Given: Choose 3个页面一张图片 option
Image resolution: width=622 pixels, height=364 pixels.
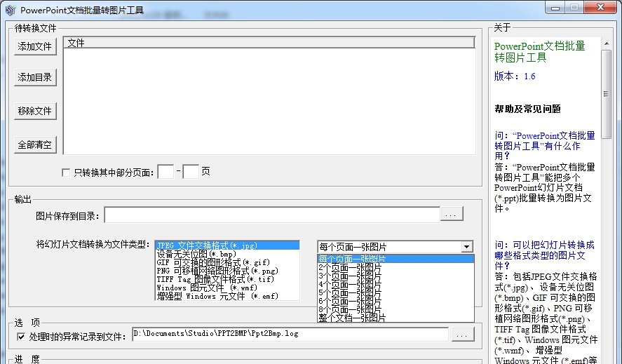Looking at the screenshot, I should (395, 276).
